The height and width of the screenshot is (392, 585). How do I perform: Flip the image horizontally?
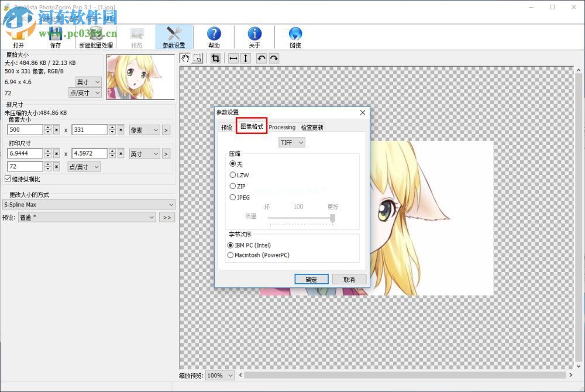(233, 58)
